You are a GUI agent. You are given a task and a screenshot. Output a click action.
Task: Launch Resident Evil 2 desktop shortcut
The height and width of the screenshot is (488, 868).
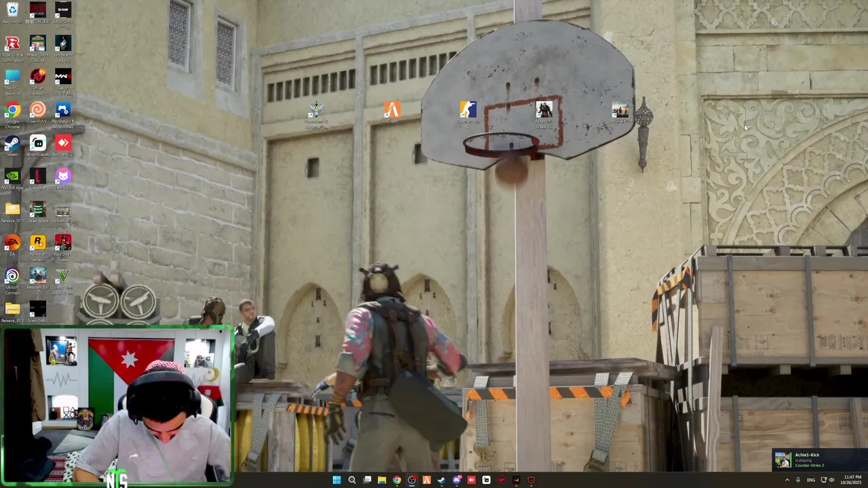tap(38, 280)
